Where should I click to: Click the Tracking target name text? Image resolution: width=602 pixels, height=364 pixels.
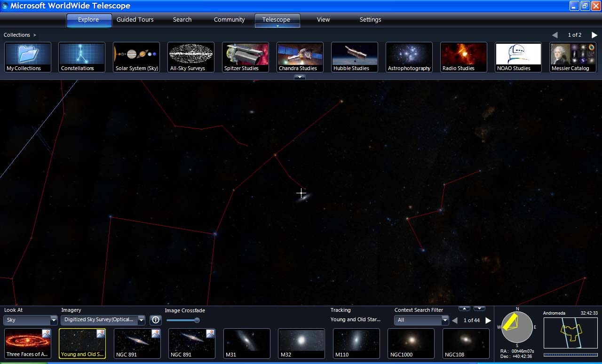point(356,320)
